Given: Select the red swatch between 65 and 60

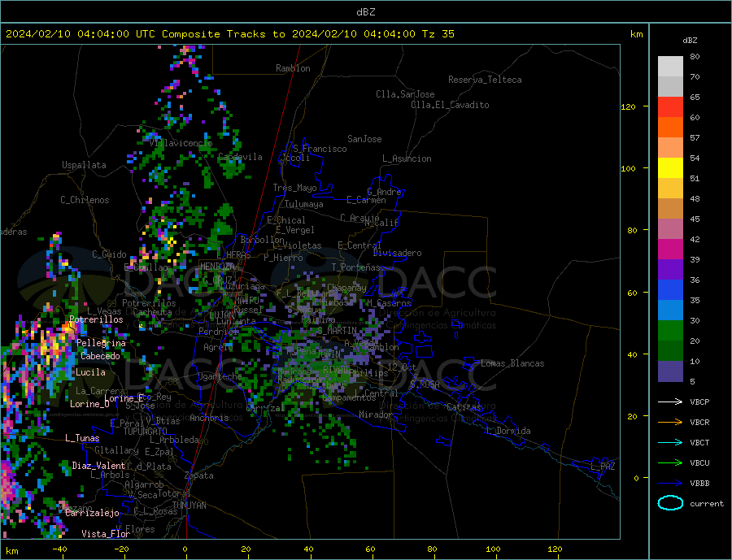Looking at the screenshot, I should tap(670, 106).
